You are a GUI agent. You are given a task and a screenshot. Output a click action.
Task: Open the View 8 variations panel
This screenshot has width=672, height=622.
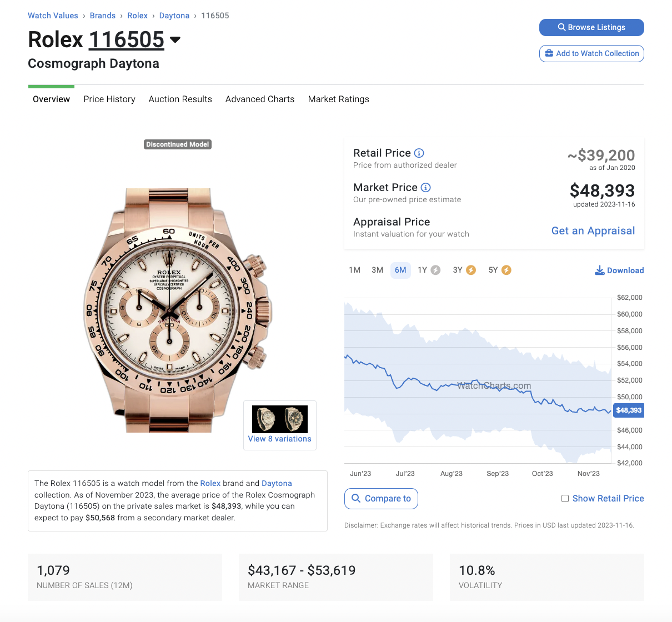click(x=280, y=425)
